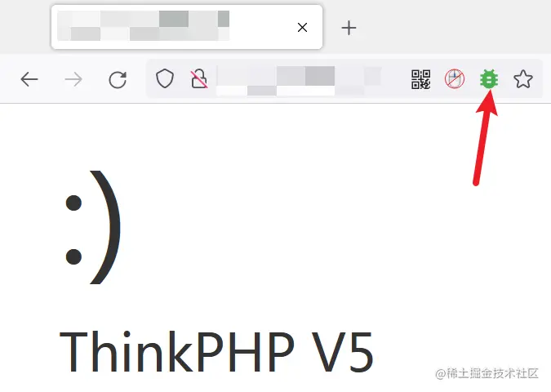
Task: Focus the blurred address bar URL
Action: pyautogui.click(x=299, y=81)
